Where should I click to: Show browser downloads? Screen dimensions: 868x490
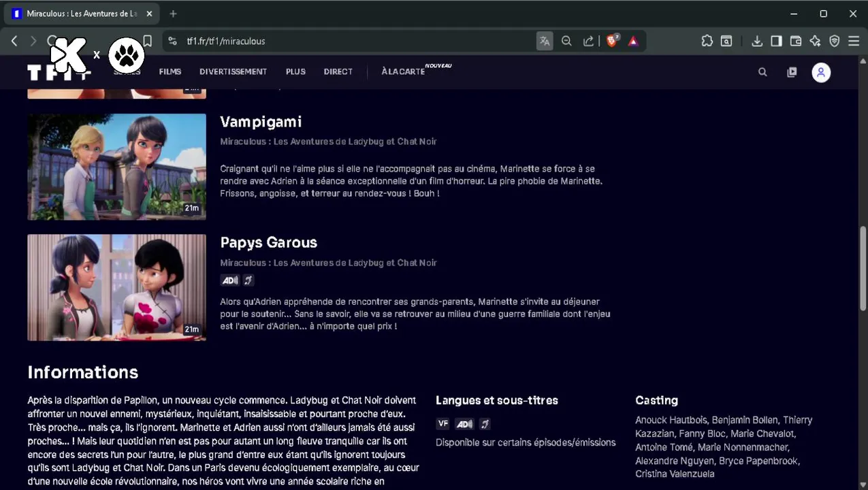(756, 41)
